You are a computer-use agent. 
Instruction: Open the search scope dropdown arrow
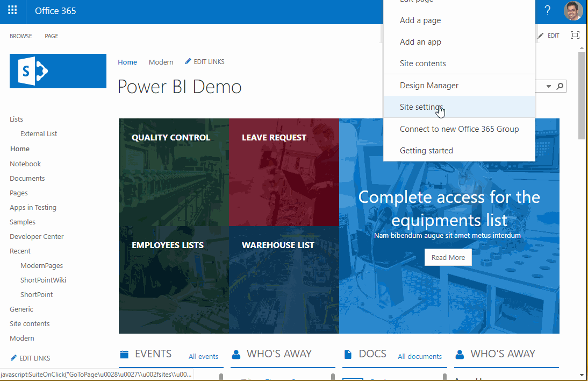pos(549,86)
